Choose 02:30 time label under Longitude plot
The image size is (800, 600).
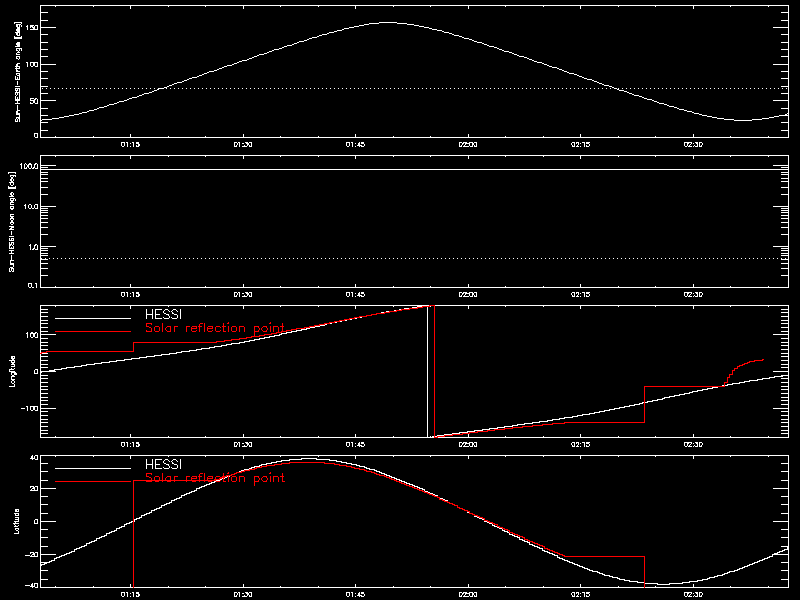coord(693,445)
